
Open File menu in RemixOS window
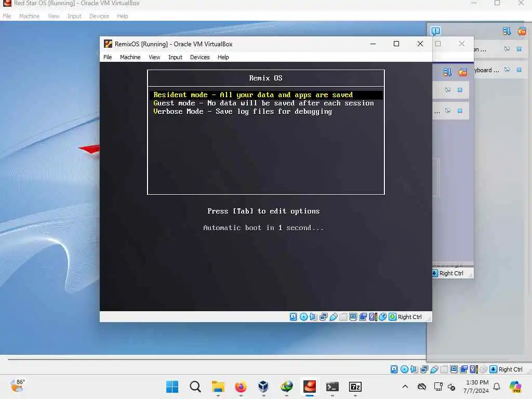tap(108, 57)
